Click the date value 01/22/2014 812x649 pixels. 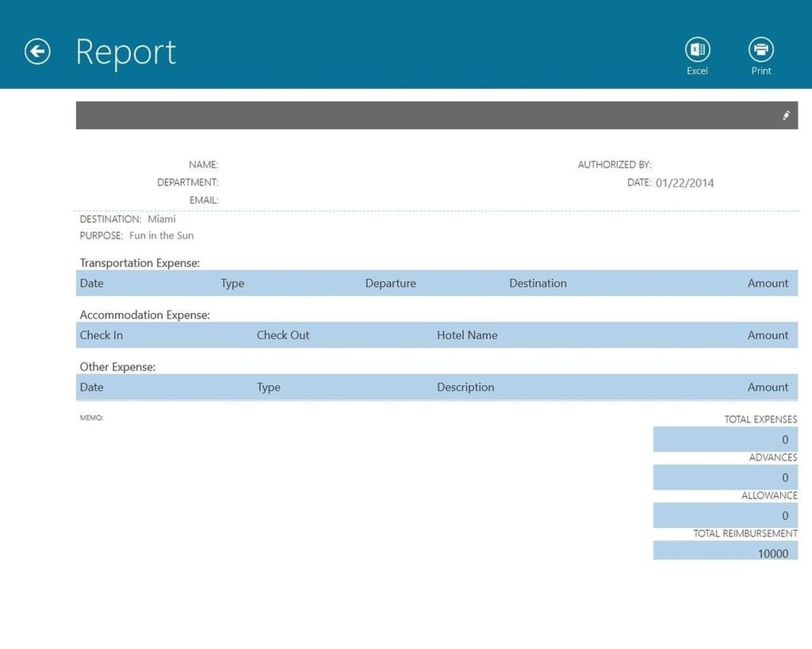(x=684, y=183)
